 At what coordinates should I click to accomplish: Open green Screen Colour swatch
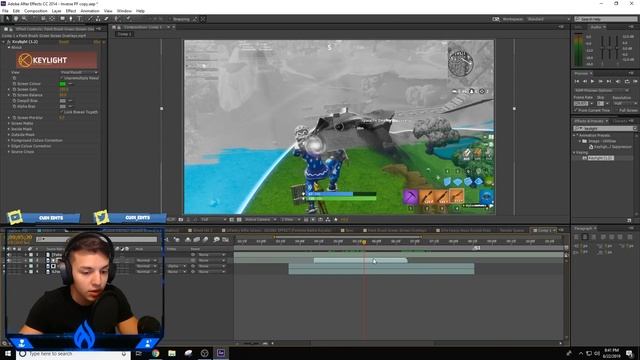(x=62, y=84)
